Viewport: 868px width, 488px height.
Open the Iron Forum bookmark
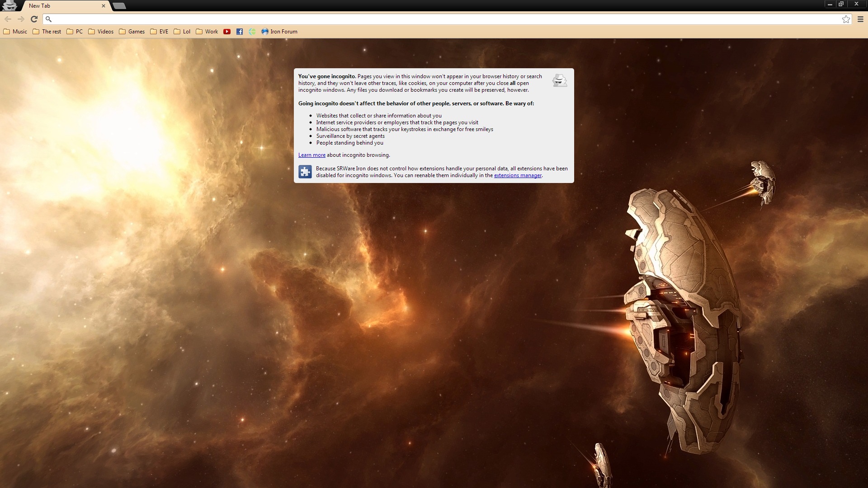tap(279, 32)
